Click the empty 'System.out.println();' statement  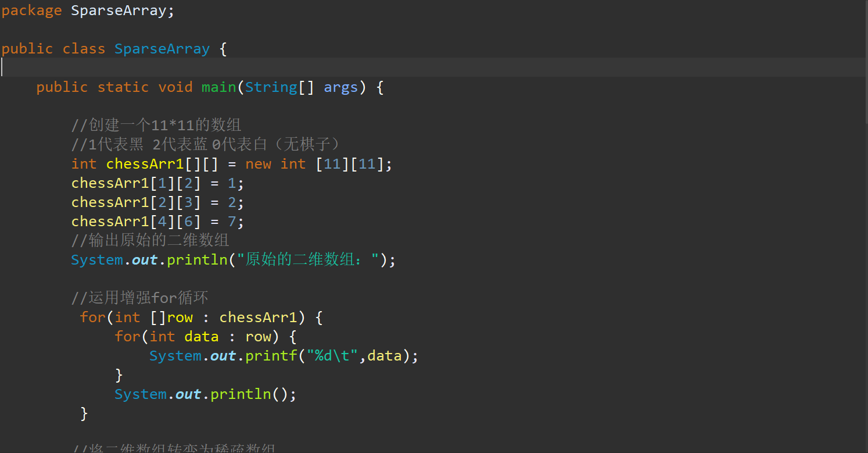click(x=206, y=394)
